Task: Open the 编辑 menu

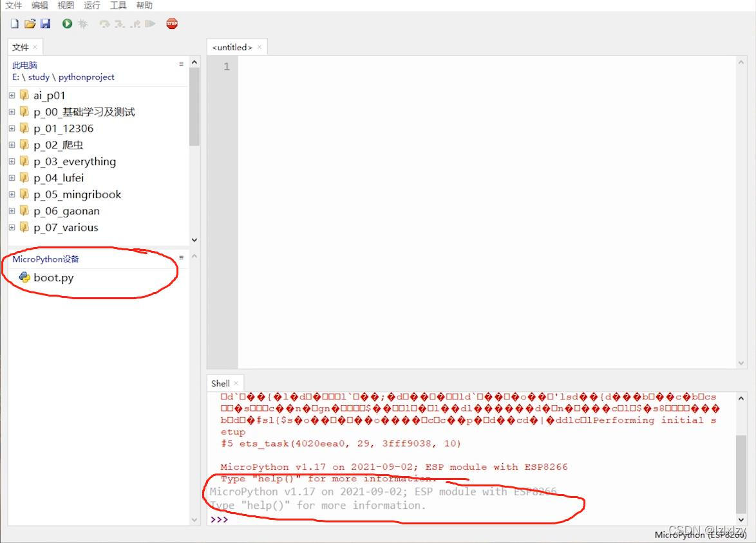Action: 39,5
